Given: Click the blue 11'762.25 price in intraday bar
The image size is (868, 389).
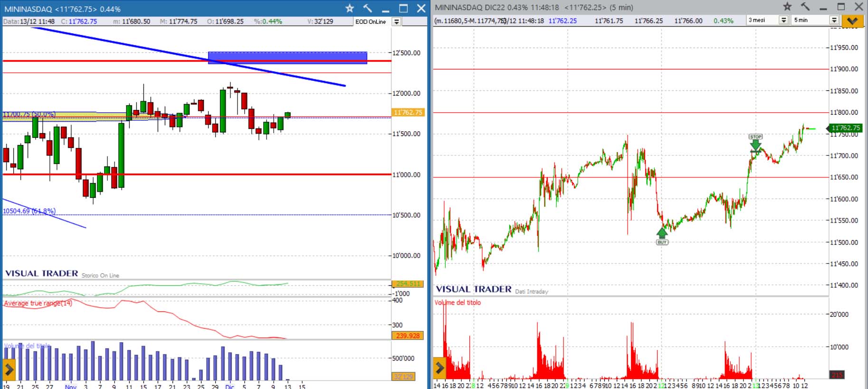Looking at the screenshot, I should (x=563, y=21).
